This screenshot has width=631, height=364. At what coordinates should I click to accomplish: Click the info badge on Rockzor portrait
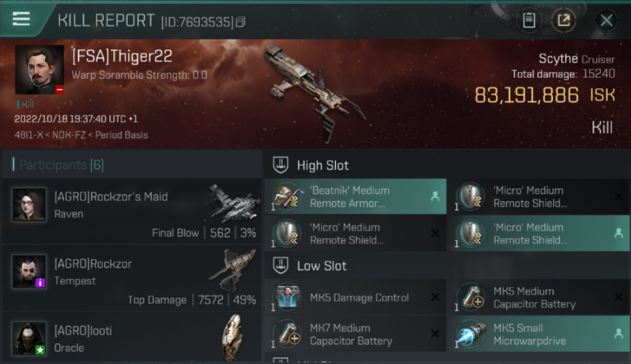pyautogui.click(x=40, y=282)
